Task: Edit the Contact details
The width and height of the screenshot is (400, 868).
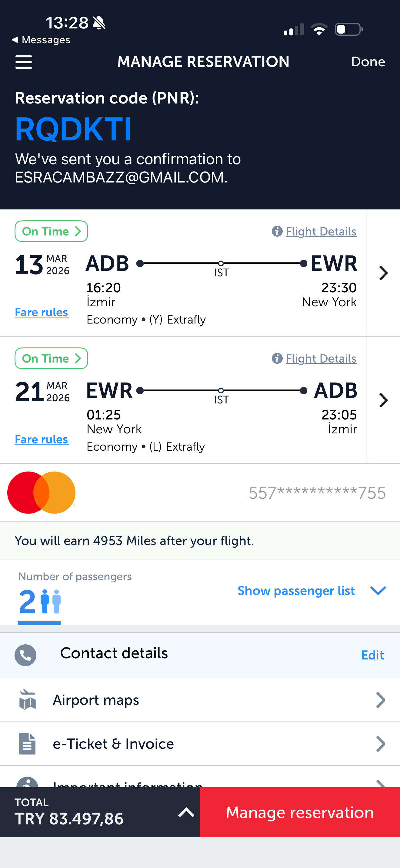Action: coord(372,655)
